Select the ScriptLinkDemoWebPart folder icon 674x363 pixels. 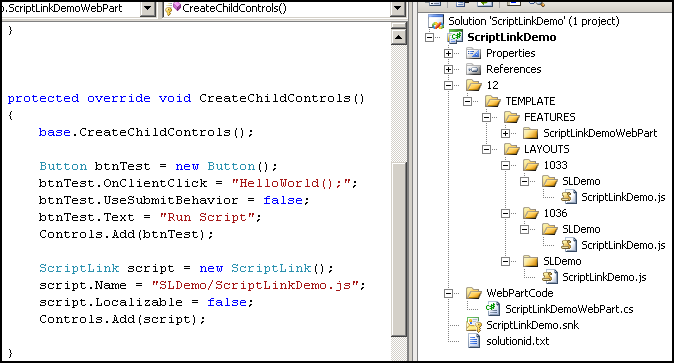[x=530, y=133]
